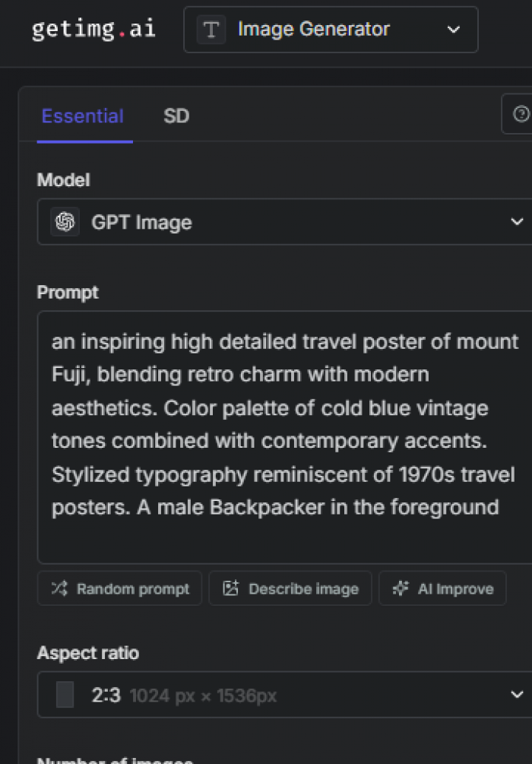Open the Model dropdown chevron

[x=517, y=221]
